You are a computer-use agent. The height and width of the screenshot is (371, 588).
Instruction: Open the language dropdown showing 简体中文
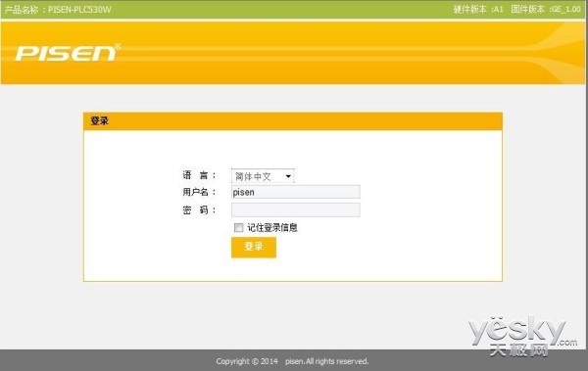263,176
